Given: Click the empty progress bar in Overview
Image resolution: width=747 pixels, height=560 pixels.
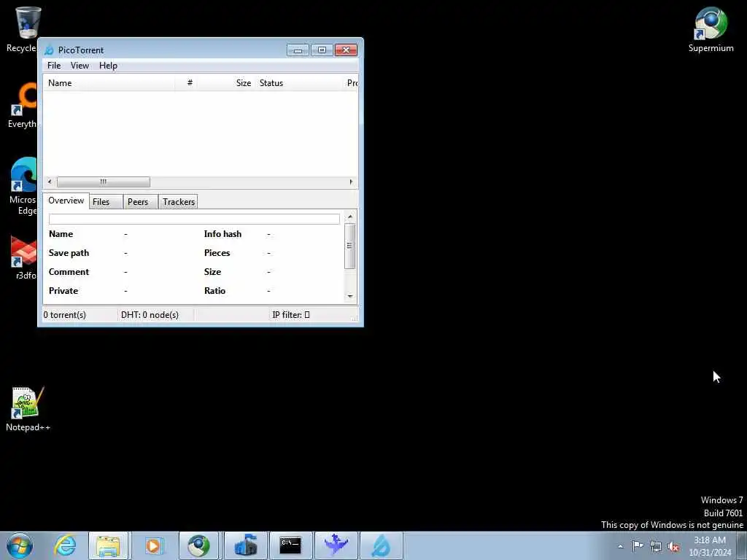Looking at the screenshot, I should [x=194, y=219].
